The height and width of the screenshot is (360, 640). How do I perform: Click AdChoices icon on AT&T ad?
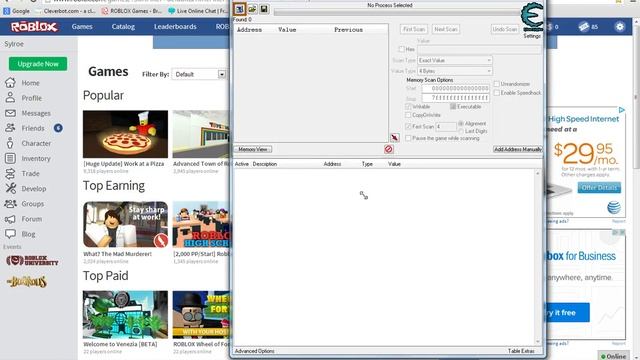click(621, 110)
